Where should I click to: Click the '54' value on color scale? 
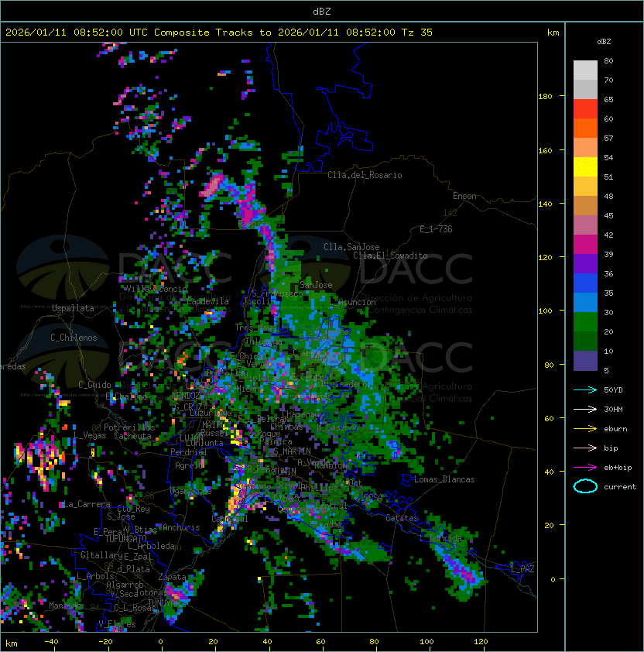(608, 158)
